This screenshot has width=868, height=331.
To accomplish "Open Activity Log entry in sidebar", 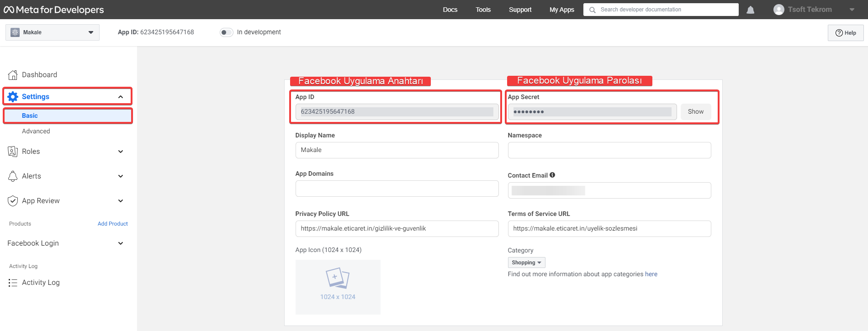I will pyautogui.click(x=41, y=283).
